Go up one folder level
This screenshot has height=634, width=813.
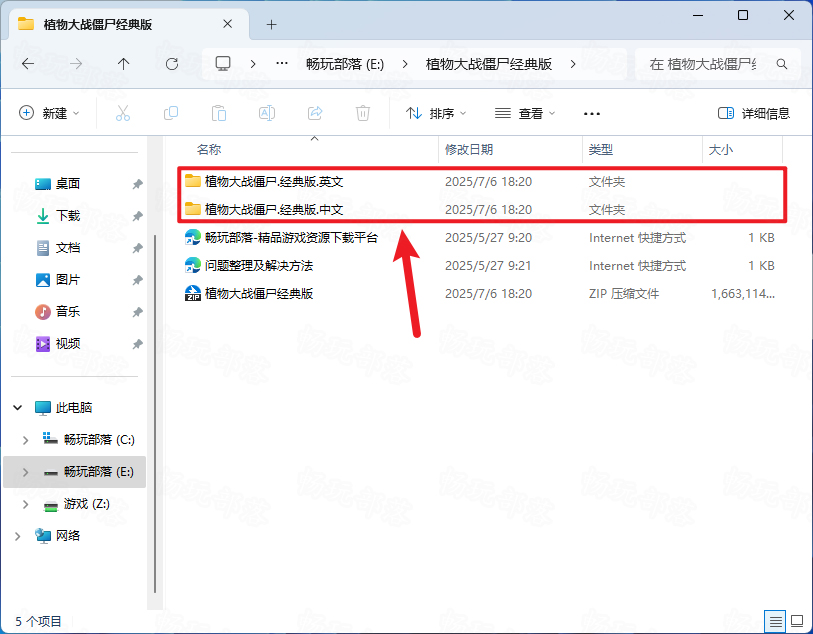123,64
